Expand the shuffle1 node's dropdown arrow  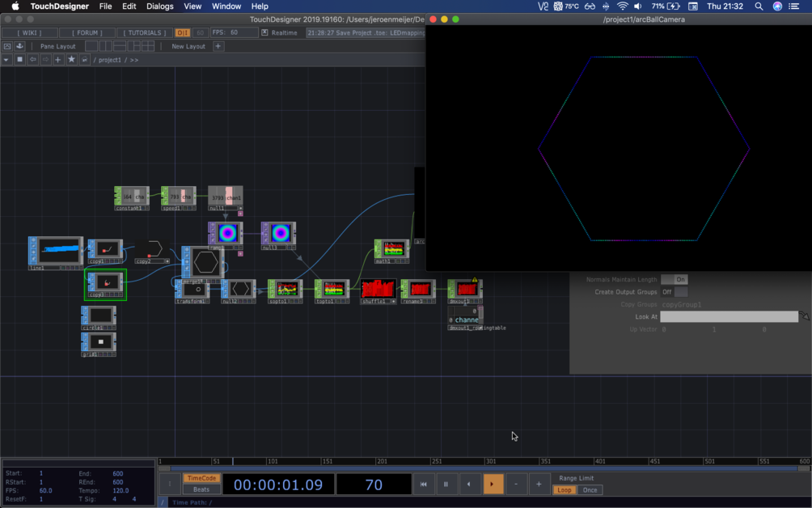[393, 302]
